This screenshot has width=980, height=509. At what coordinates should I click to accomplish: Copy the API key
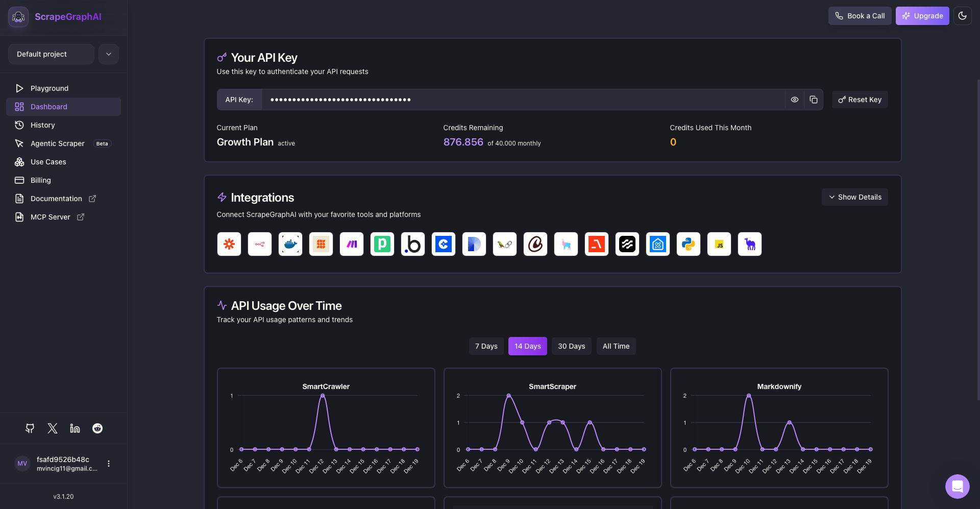click(x=814, y=100)
